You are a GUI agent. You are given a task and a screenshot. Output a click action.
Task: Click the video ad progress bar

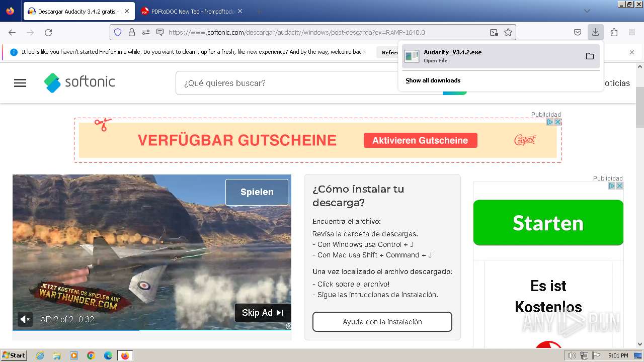point(152,330)
